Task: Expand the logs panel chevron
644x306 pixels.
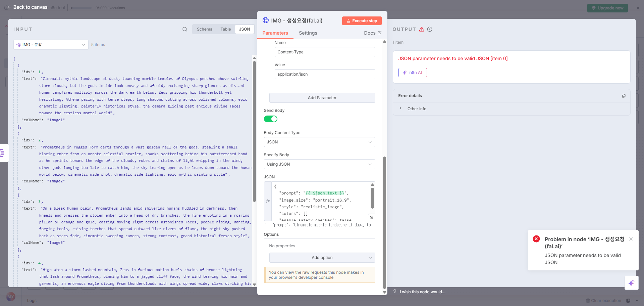Action: tap(637, 301)
